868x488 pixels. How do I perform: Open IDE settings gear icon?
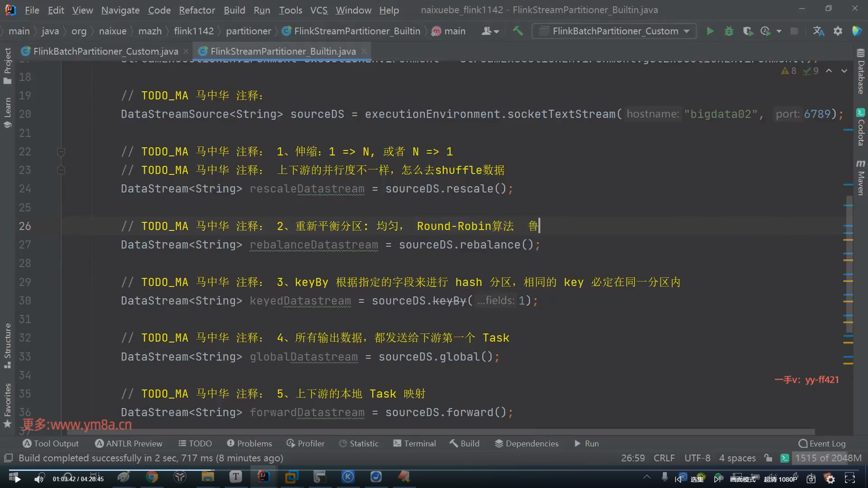pos(838,31)
